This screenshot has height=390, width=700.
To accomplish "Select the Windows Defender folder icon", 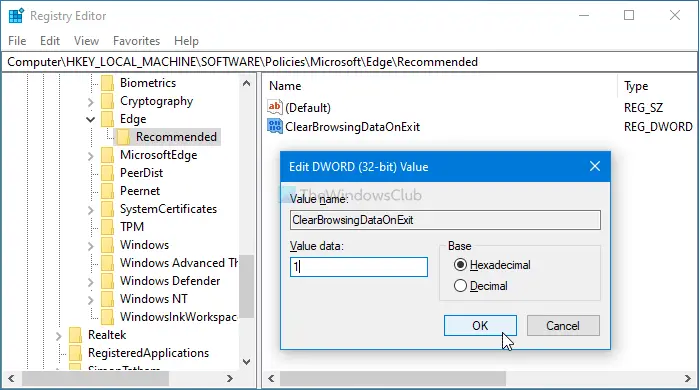I will click(x=108, y=281).
